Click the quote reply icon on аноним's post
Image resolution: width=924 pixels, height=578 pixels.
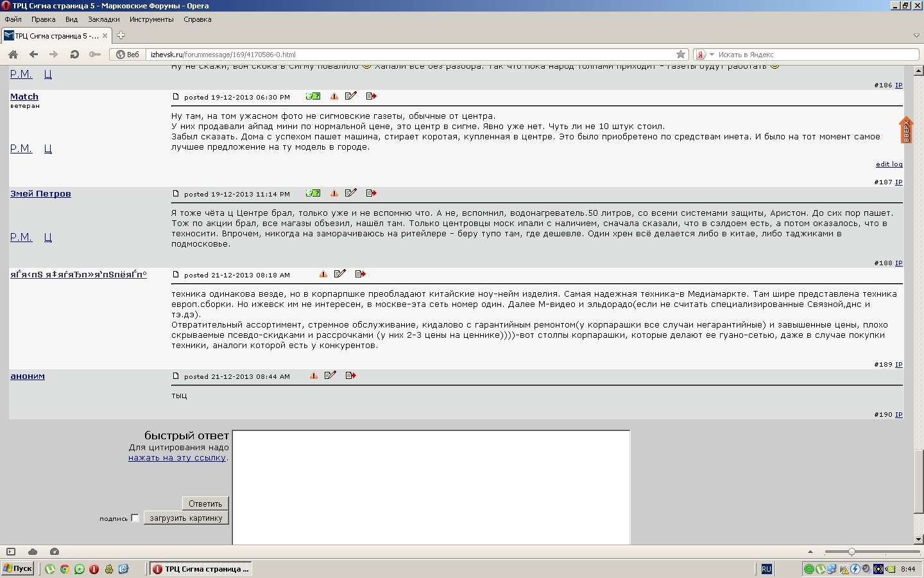(x=350, y=376)
